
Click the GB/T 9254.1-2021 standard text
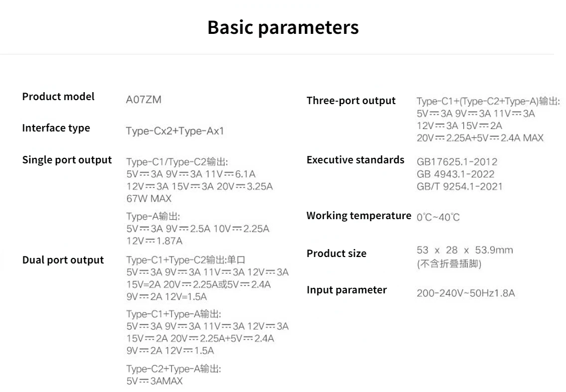(459, 187)
